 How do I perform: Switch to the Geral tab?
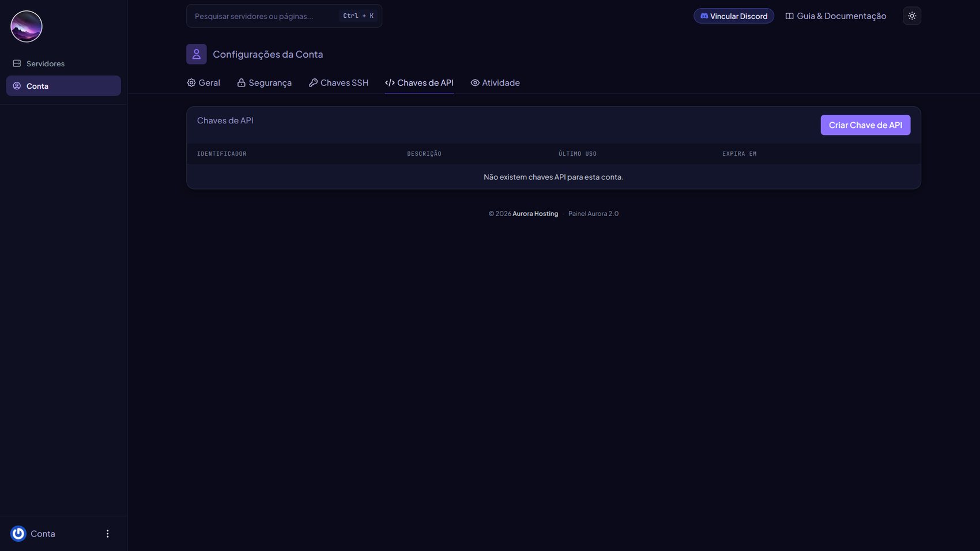[x=203, y=83]
